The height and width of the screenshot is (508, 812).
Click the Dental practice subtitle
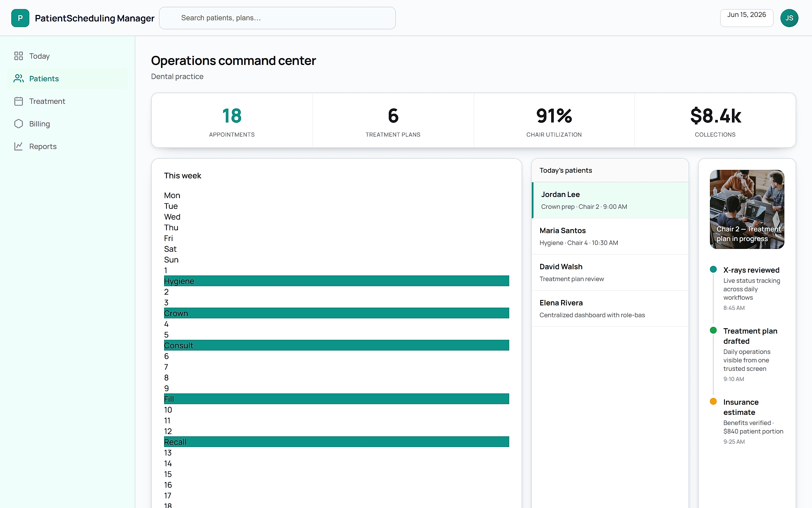click(177, 76)
